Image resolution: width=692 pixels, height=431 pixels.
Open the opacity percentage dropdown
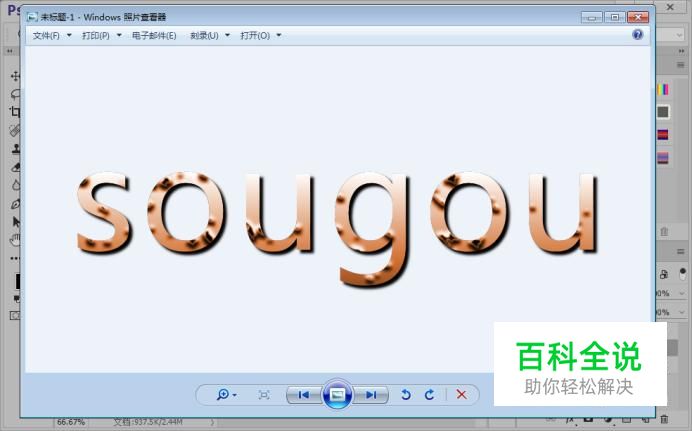682,293
